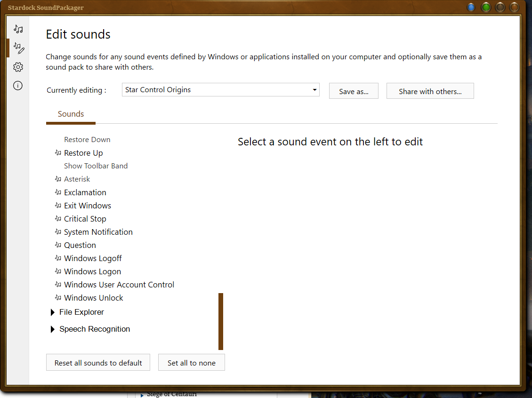
Task: Open the sound packages sidebar icon
Action: coord(18,29)
